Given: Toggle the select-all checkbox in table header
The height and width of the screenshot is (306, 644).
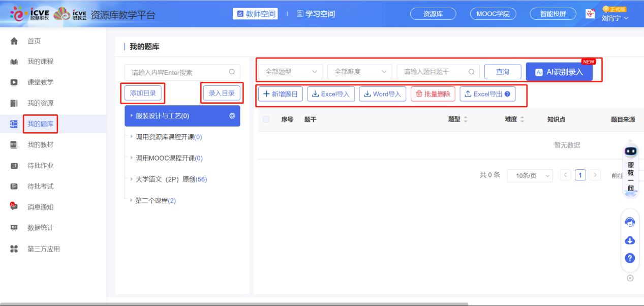Looking at the screenshot, I should 266,119.
